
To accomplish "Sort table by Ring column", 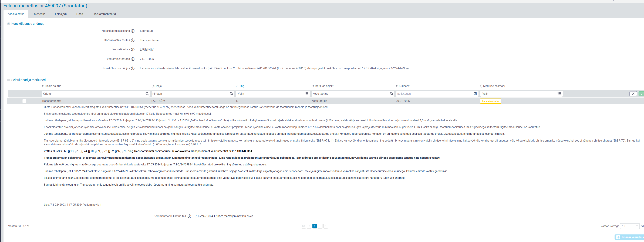I will (240, 86).
